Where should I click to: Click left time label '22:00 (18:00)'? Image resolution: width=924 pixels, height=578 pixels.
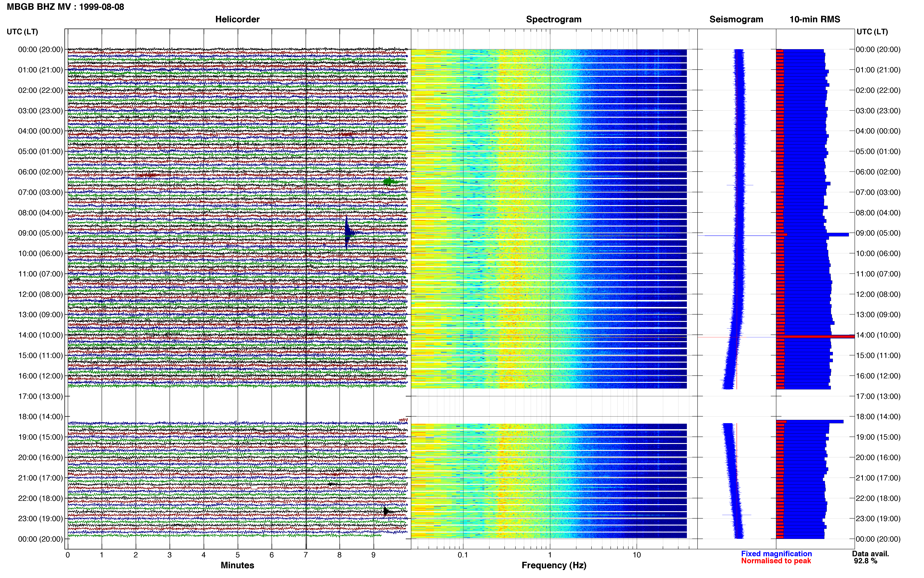pyautogui.click(x=41, y=498)
